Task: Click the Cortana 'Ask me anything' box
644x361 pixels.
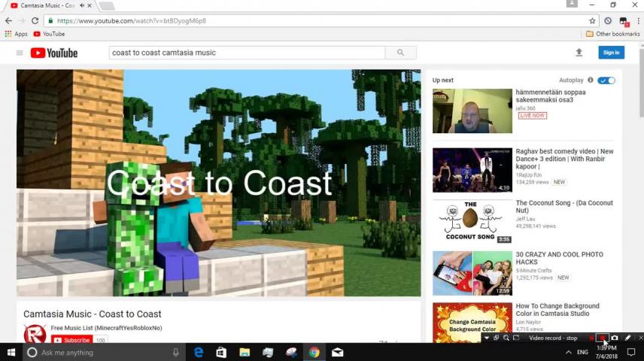Action: click(102, 353)
